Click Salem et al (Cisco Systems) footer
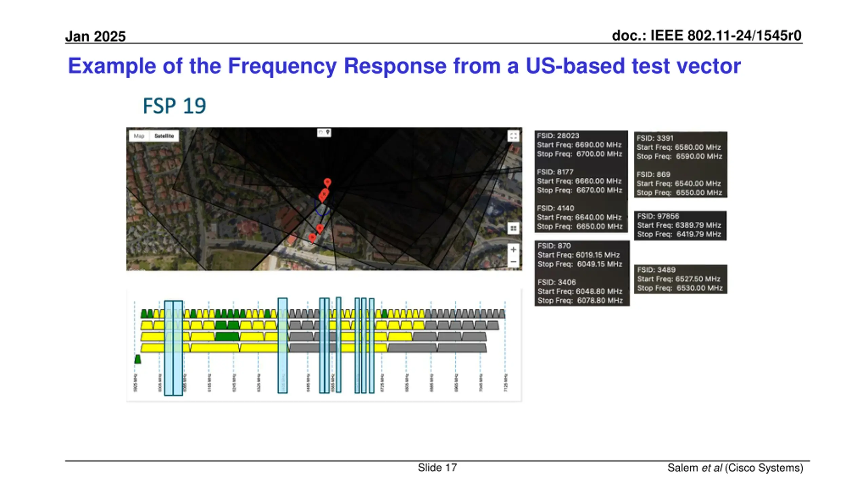Viewport: 868px width, 488px height. pos(735,468)
